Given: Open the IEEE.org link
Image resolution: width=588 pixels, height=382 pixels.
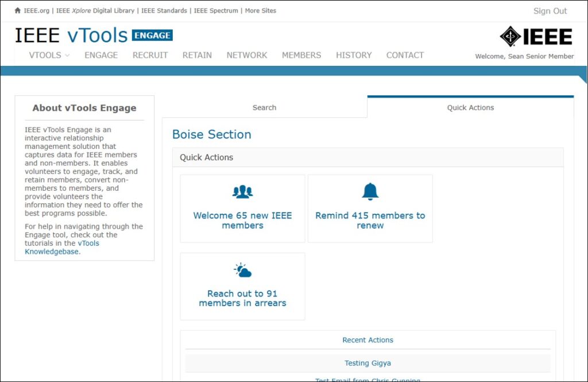Looking at the screenshot, I should [x=37, y=10].
